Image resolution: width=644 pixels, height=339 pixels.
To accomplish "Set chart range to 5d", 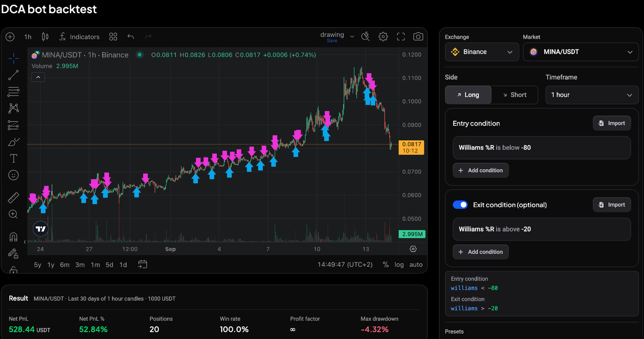I will 109,265.
